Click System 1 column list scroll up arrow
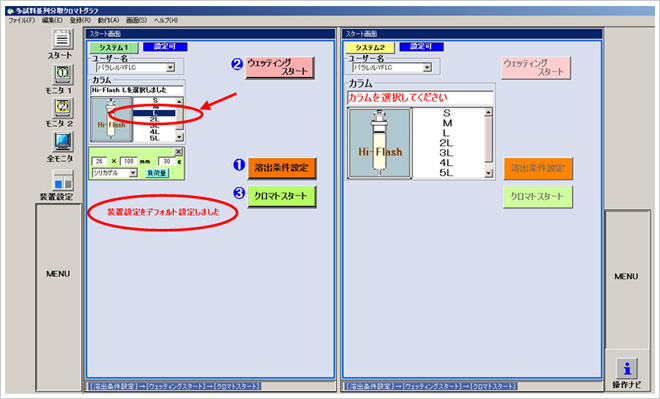The height and width of the screenshot is (399, 660). coord(179,101)
